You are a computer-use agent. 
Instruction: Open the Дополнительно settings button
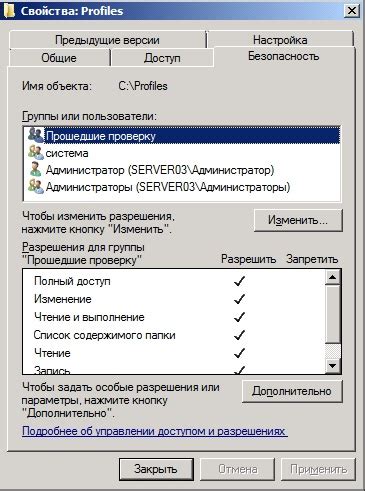click(x=292, y=391)
